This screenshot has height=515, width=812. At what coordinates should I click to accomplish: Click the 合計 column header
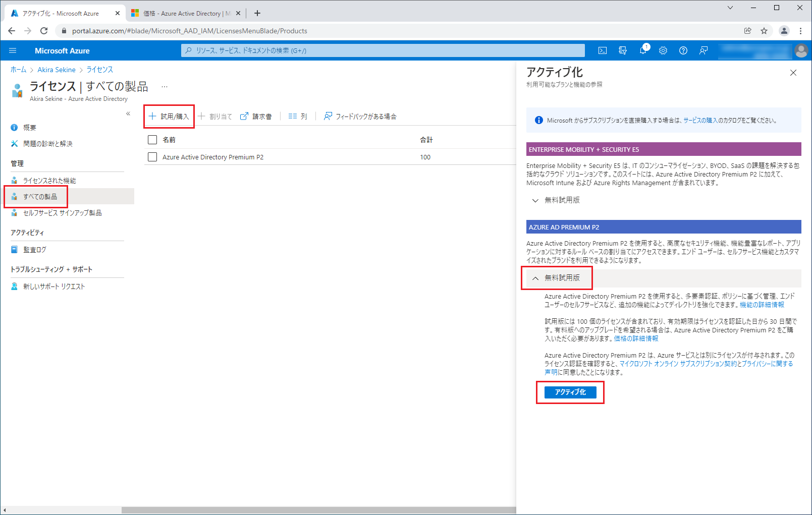tap(426, 140)
